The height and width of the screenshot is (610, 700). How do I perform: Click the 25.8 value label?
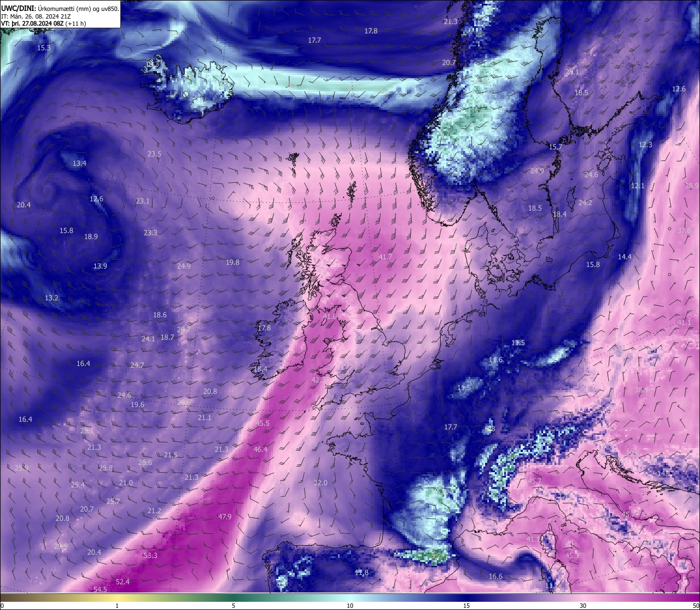(106, 468)
